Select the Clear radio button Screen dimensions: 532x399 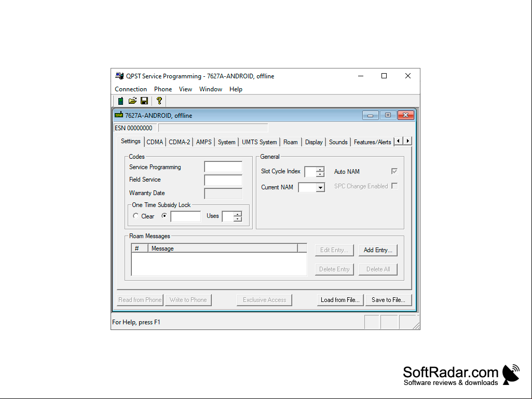pos(135,216)
